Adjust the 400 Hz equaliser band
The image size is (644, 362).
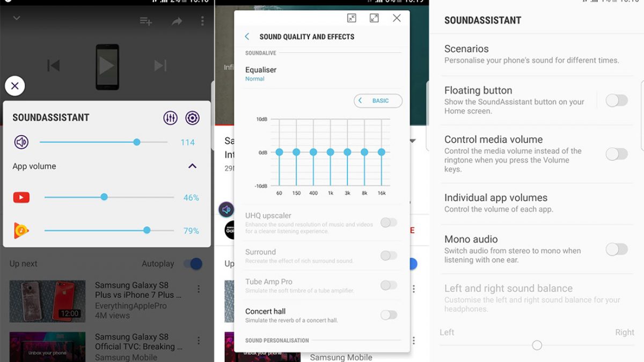[313, 152]
